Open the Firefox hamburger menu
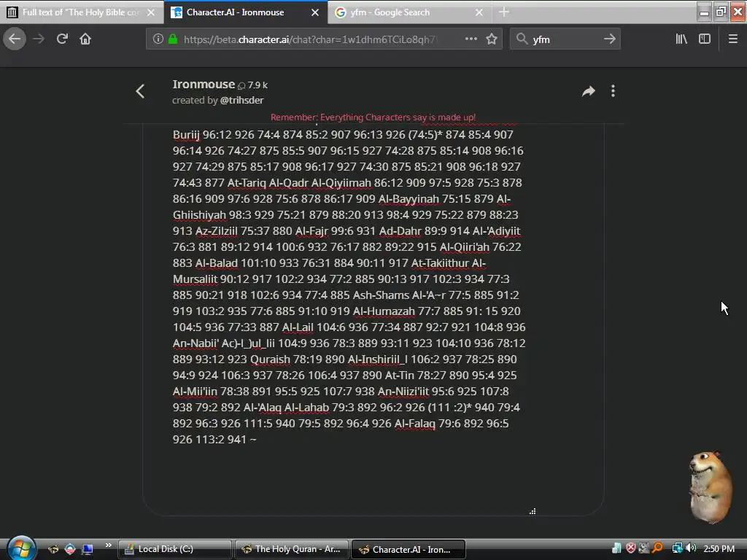The height and width of the screenshot is (560, 747). [733, 39]
